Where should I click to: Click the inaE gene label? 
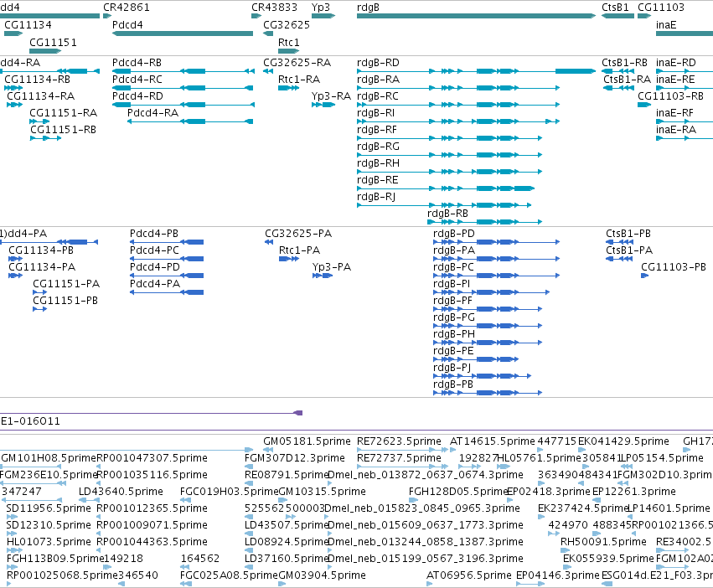coord(666,25)
